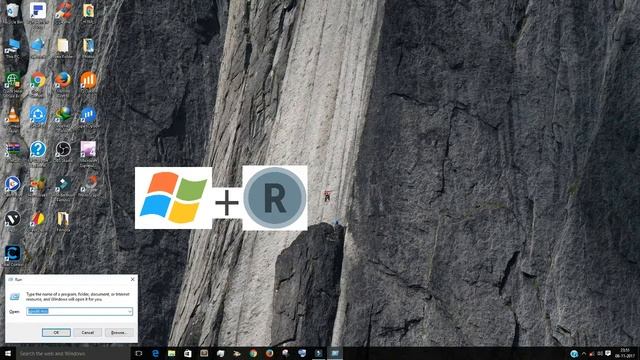The width and height of the screenshot is (640, 360).
Task: Switch to Firefox on the taskbar
Action: click(269, 353)
